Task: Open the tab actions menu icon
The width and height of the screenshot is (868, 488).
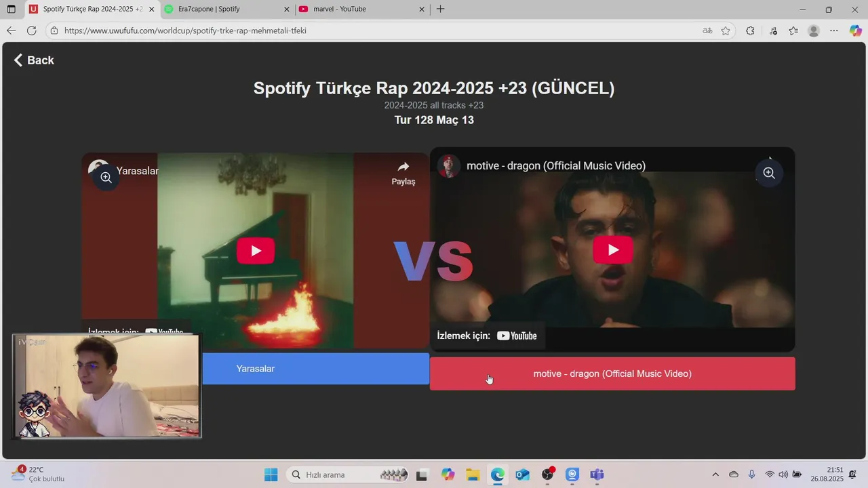Action: pos(11,9)
